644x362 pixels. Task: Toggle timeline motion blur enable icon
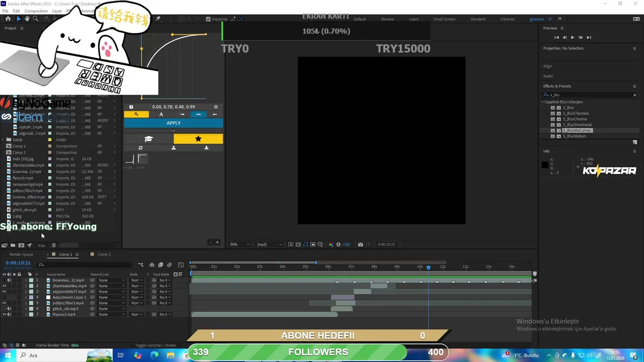[169, 265]
